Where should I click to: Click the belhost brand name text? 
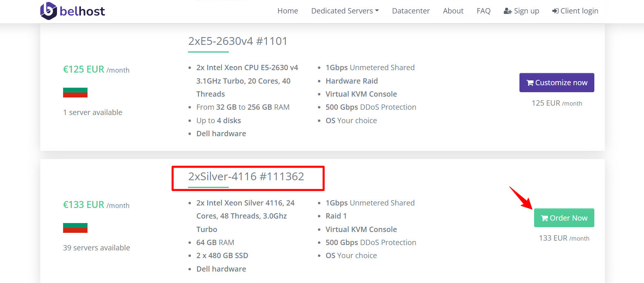point(82,11)
